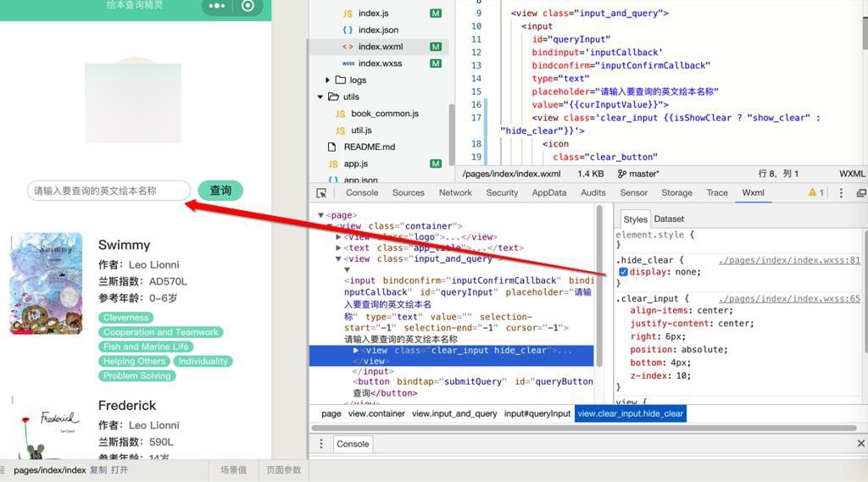The height and width of the screenshot is (482, 868).
Task: Switch to the Trace tab
Action: (717, 192)
